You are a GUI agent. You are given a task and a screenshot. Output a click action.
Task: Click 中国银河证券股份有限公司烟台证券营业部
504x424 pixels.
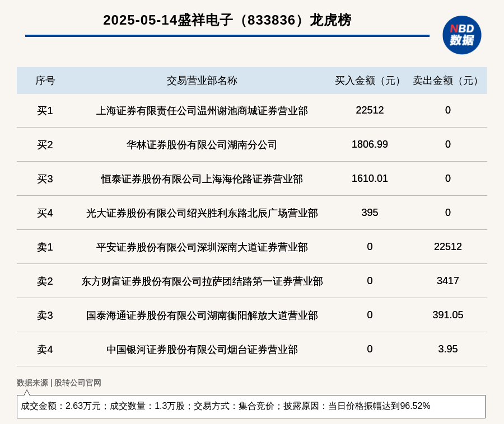tap(202, 350)
